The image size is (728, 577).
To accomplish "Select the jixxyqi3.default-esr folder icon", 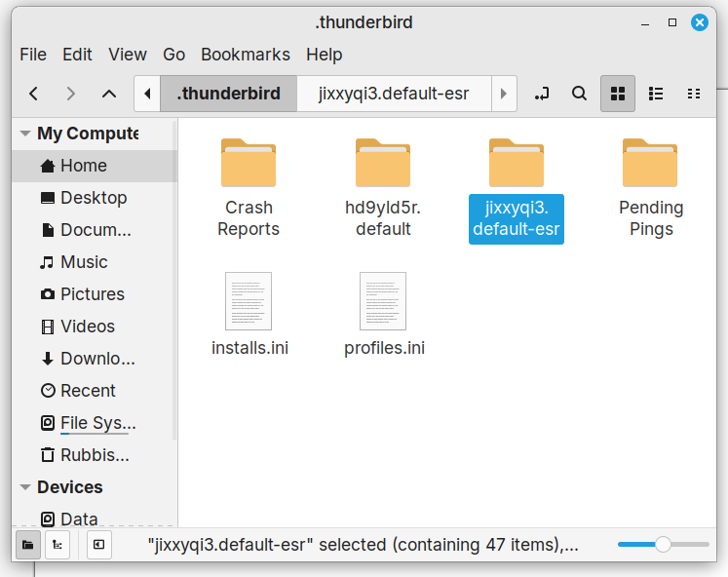I will click(517, 163).
